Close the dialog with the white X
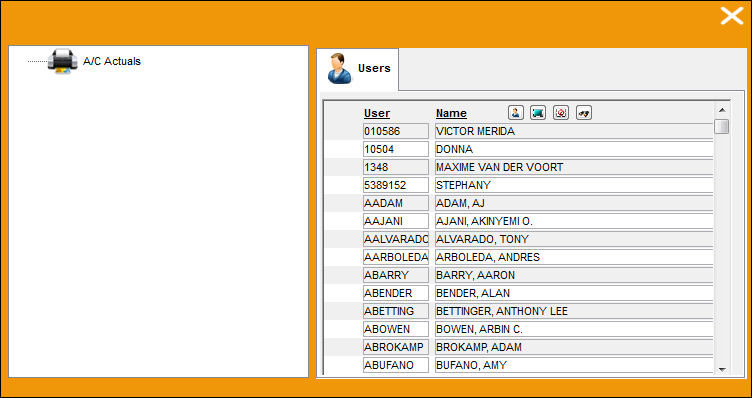 [731, 16]
